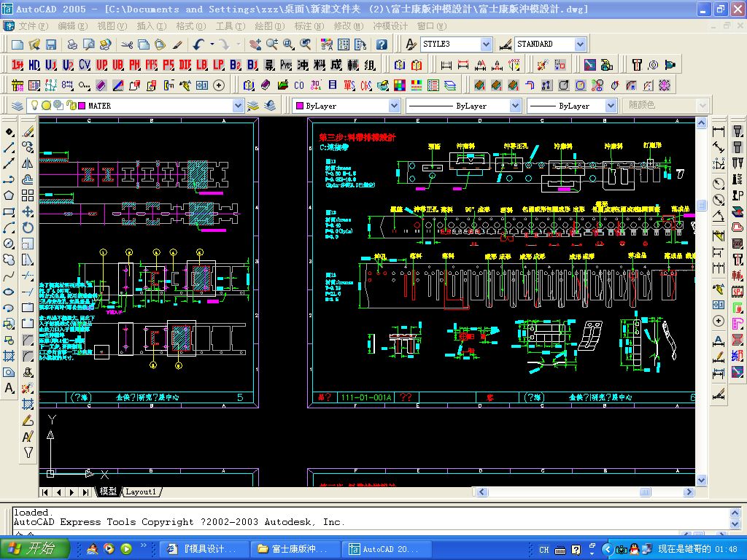This screenshot has width=747, height=560.
Task: Click the 开始 Start button
Action: click(34, 549)
